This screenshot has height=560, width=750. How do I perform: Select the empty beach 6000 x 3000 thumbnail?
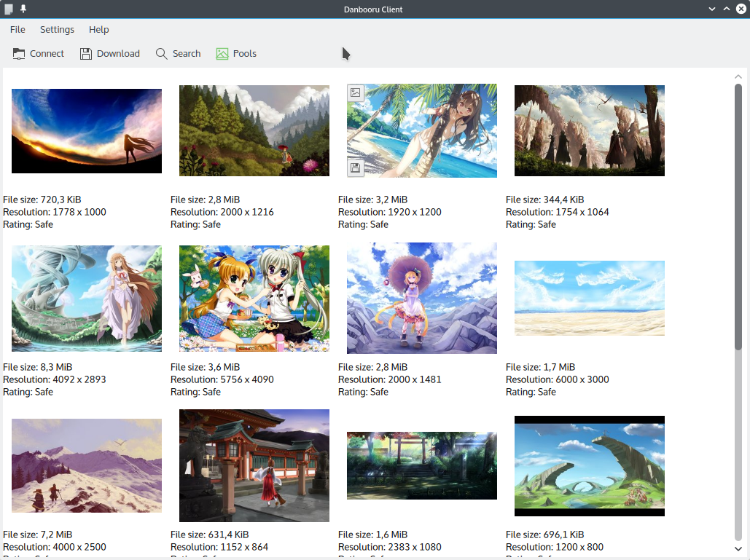[x=590, y=299]
